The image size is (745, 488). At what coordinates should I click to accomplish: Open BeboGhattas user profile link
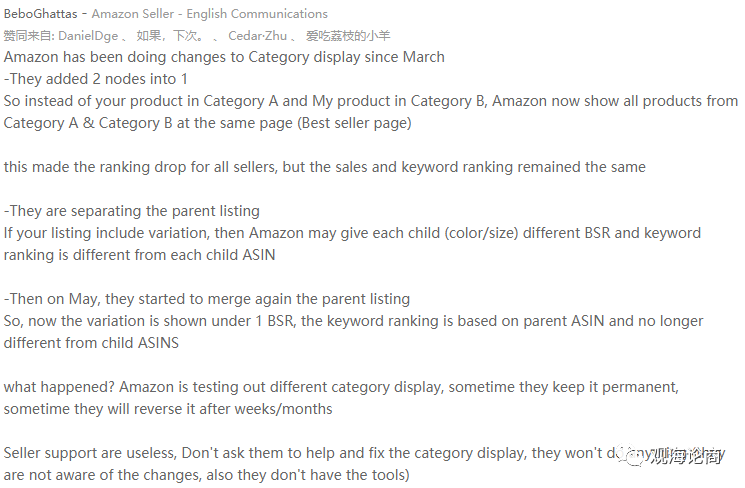(40, 14)
